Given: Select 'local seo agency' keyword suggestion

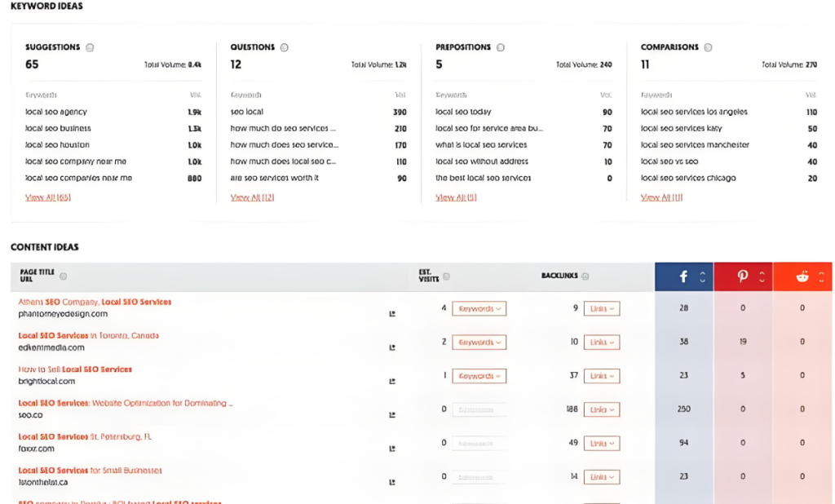Looking at the screenshot, I should pos(55,112).
